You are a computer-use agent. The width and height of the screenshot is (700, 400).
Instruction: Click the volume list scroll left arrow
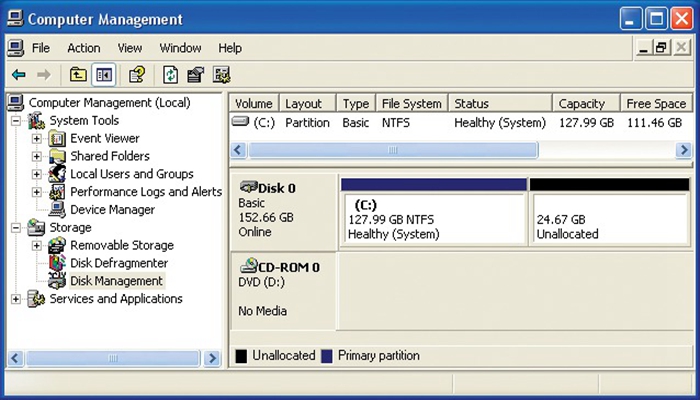238,150
